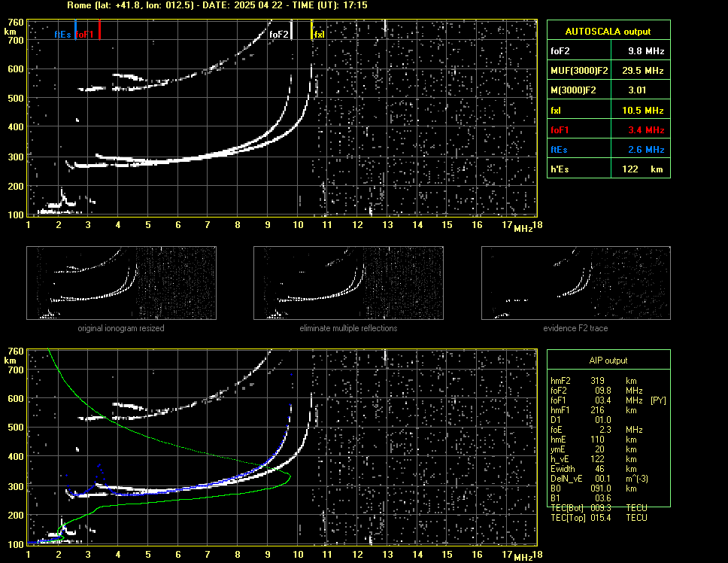Click the D1 01.0 row

coord(581,420)
